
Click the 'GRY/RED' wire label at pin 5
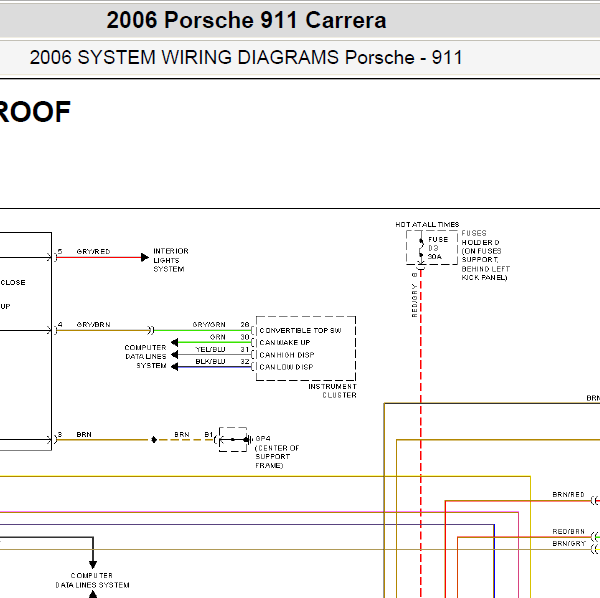[93, 251]
